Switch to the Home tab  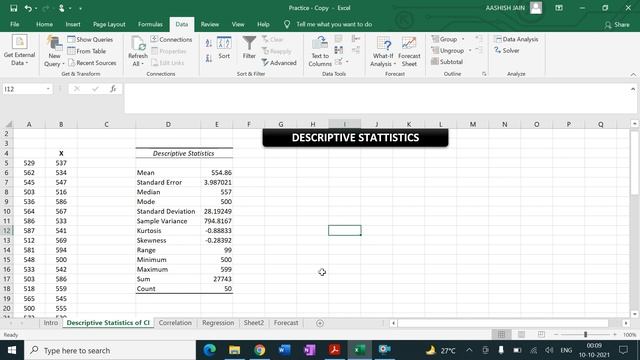click(44, 24)
